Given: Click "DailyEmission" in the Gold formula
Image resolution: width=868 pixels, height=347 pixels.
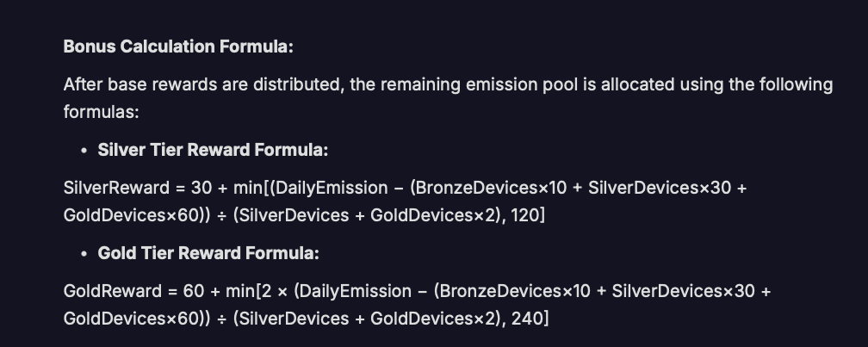Looking at the screenshot, I should 355,292.
